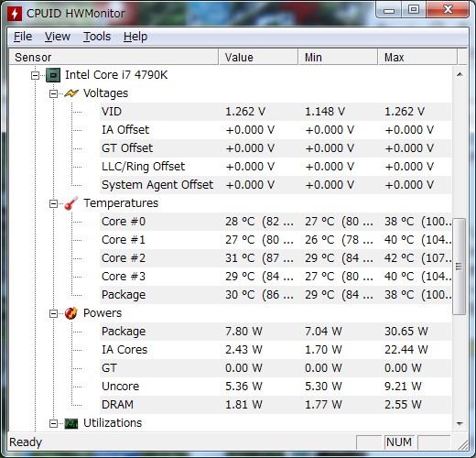Click the Uncore value 5.36 W
Screen dimensions: 476x458
click(243, 387)
